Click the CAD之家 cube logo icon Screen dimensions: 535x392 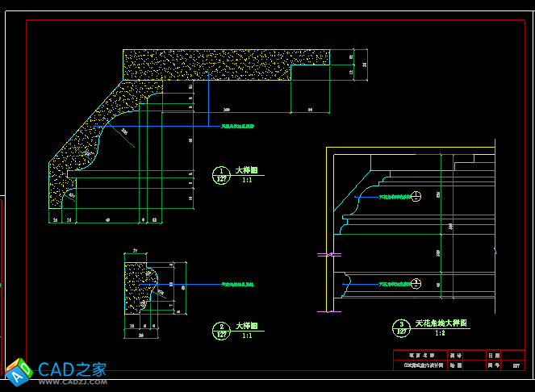click(x=19, y=369)
